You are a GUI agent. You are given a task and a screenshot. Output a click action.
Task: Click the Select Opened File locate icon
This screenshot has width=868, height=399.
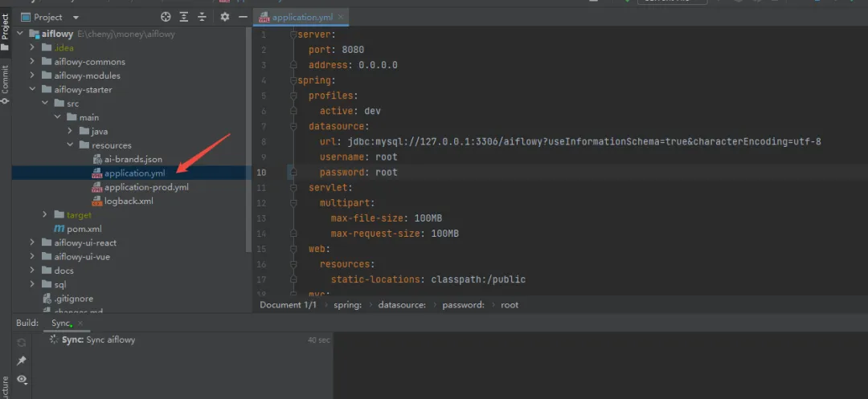(166, 17)
